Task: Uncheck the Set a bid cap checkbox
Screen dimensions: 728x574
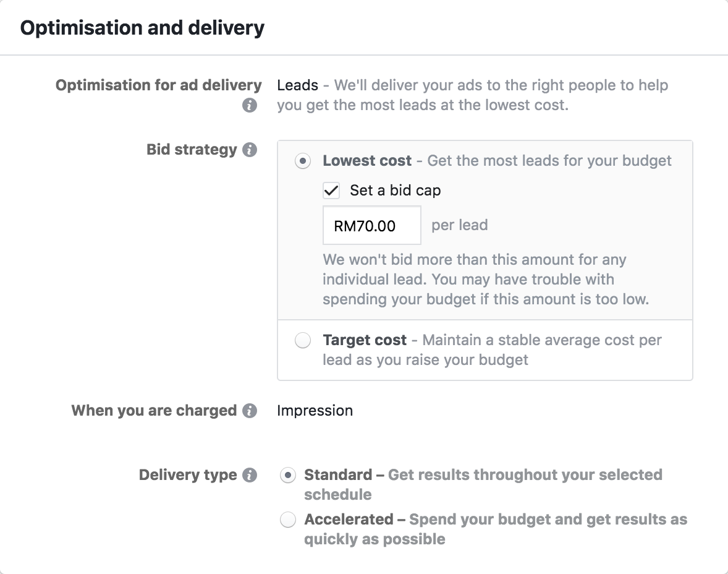Action: pos(331,191)
